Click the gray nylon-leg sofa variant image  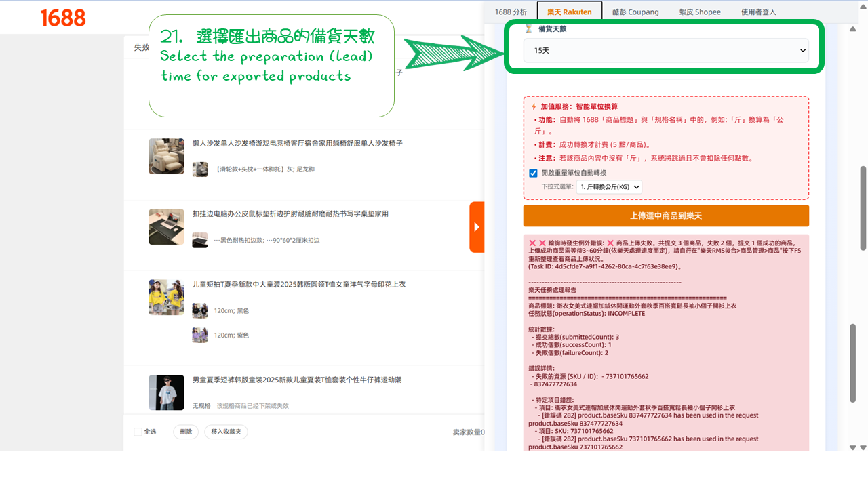point(200,169)
